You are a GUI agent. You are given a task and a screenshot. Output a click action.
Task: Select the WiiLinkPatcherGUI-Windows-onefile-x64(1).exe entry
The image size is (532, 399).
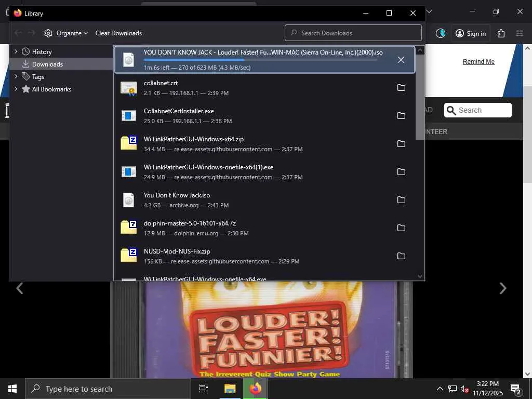(x=264, y=172)
